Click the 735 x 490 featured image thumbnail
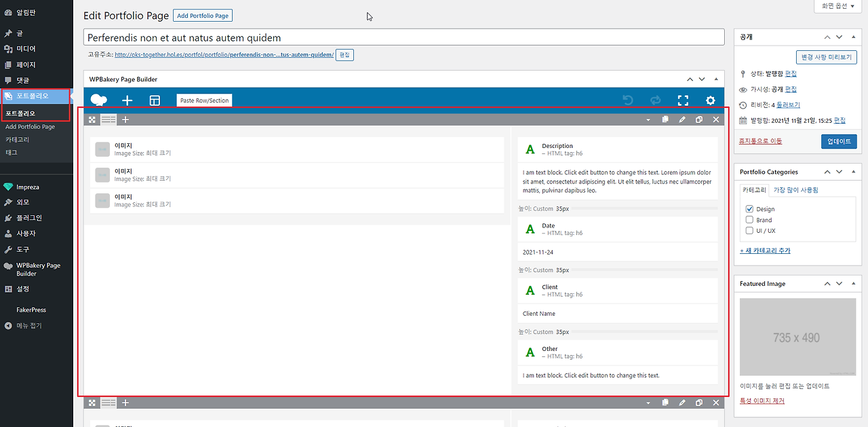Image resolution: width=868 pixels, height=427 pixels. [x=797, y=337]
